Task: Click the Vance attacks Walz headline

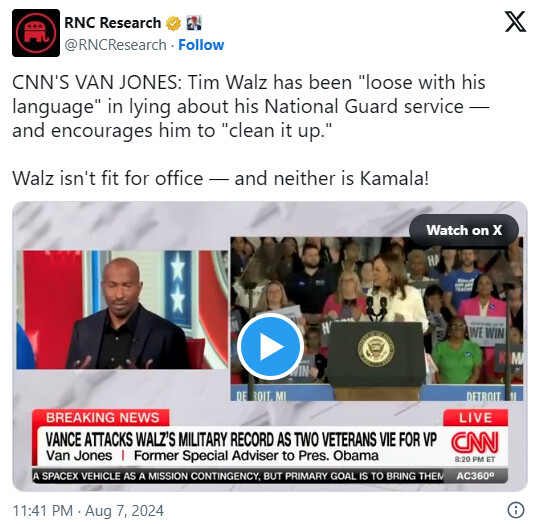Action: [241, 440]
